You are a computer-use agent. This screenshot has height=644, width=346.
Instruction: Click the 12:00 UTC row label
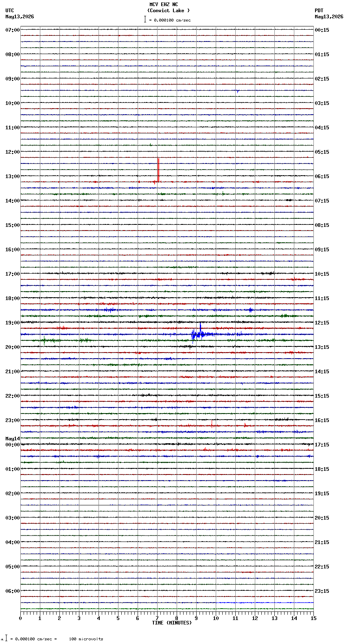pyautogui.click(x=13, y=152)
